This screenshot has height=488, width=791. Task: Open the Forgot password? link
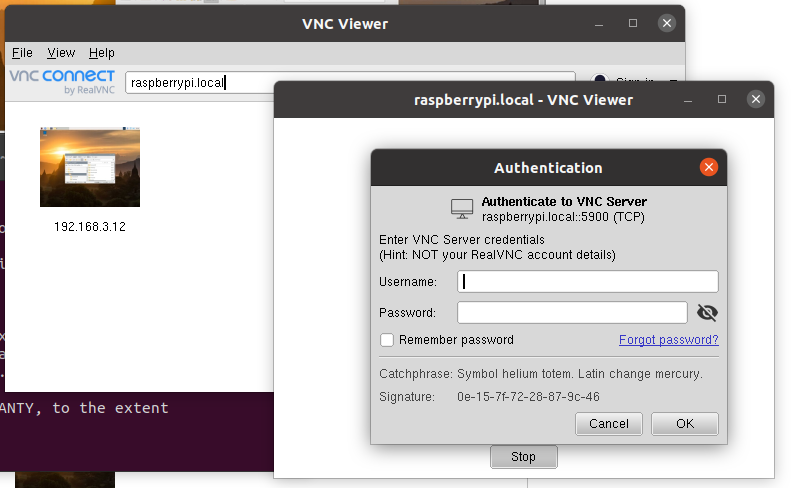click(x=668, y=340)
